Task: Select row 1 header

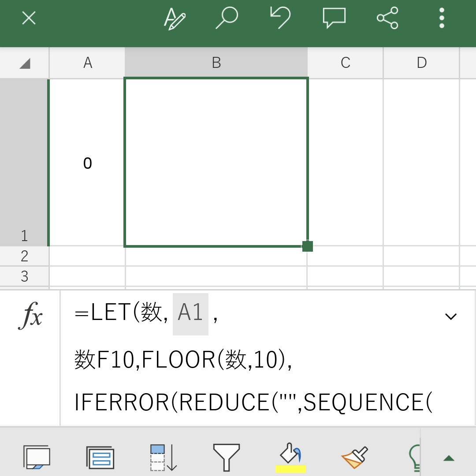Action: point(24,162)
